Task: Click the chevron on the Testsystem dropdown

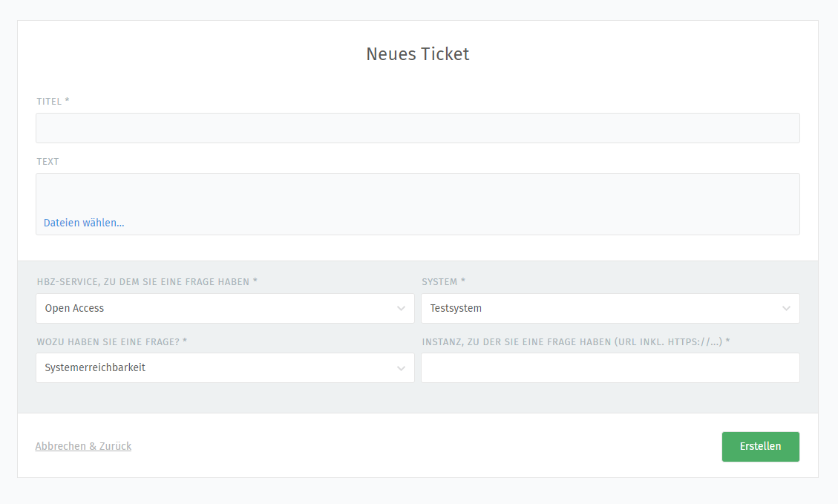Action: coord(786,309)
